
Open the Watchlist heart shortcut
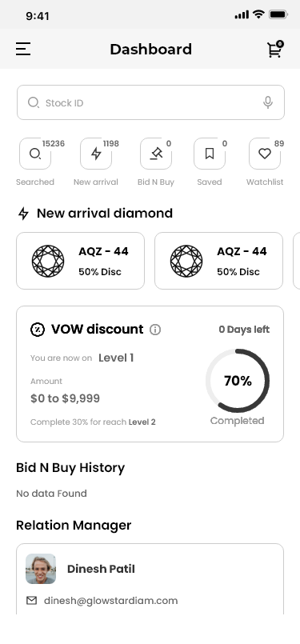coord(265,154)
